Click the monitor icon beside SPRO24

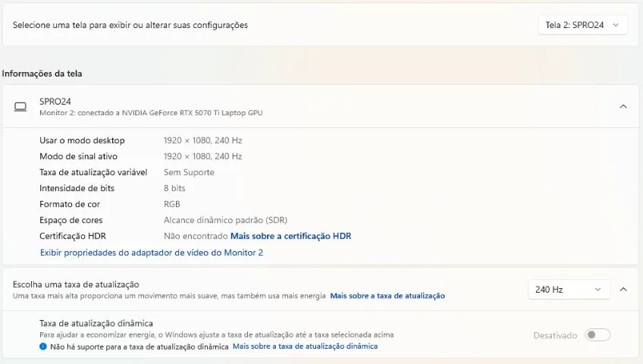20,107
